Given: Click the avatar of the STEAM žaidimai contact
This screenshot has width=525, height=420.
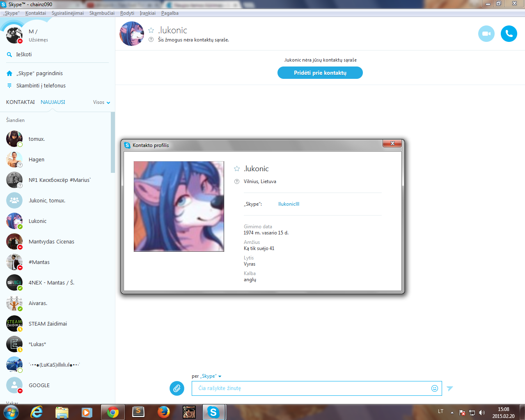Looking at the screenshot, I should coord(14,324).
